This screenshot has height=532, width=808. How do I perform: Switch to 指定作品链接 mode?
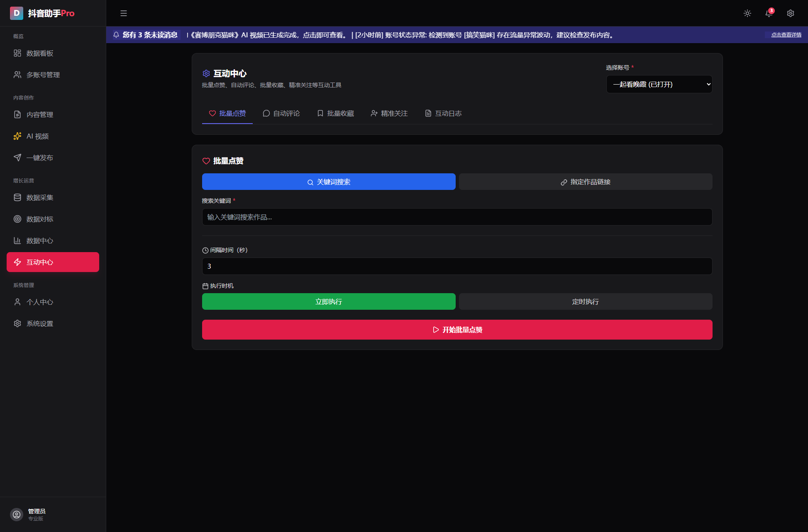[586, 182]
